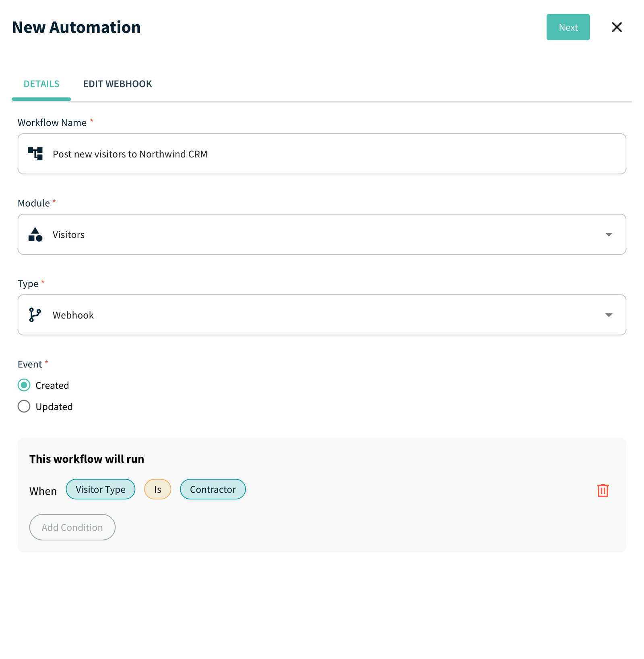644x659 pixels.
Task: Click the New Automation title
Action: click(76, 27)
